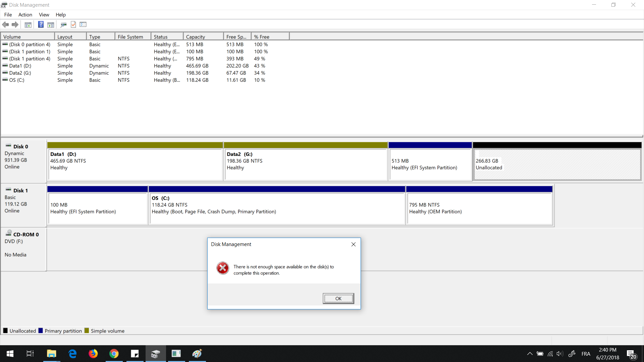Image resolution: width=644 pixels, height=362 pixels.
Task: Open the View menu
Action: (x=44, y=15)
